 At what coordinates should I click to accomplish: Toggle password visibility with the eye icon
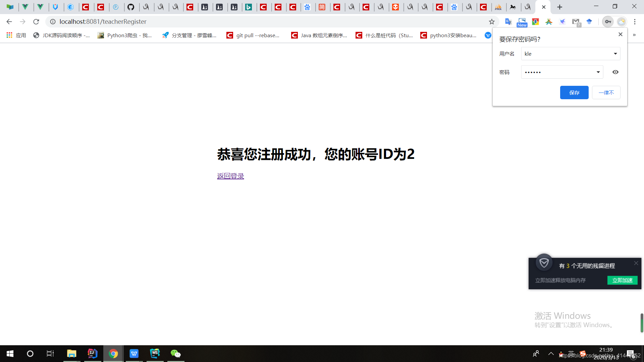pos(615,72)
